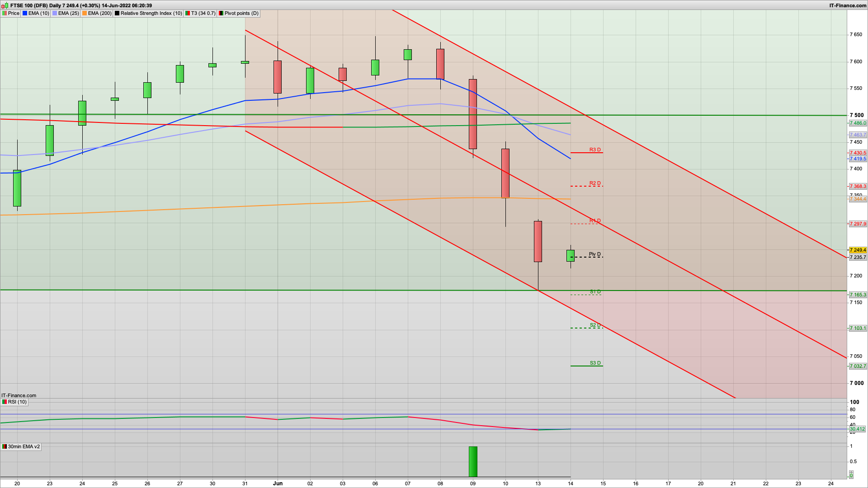Click the 7 344.4 EMA 200 price tag

click(x=858, y=199)
